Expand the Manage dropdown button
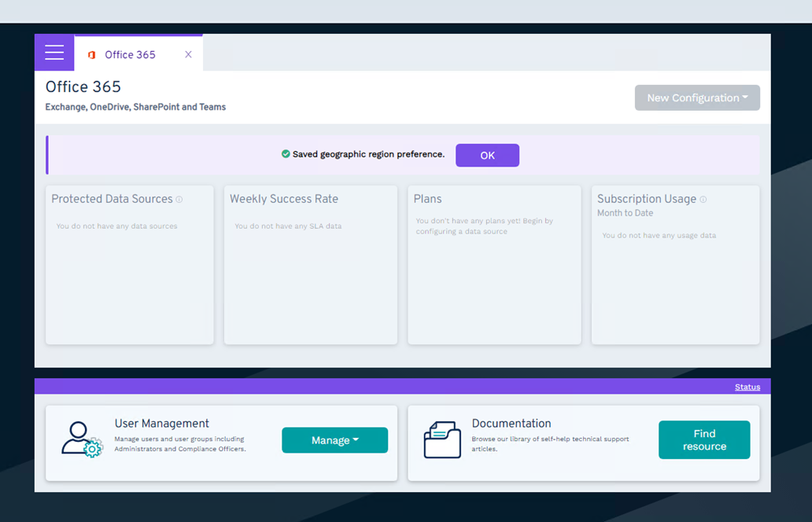Screen dimensions: 812x522 [335, 440]
